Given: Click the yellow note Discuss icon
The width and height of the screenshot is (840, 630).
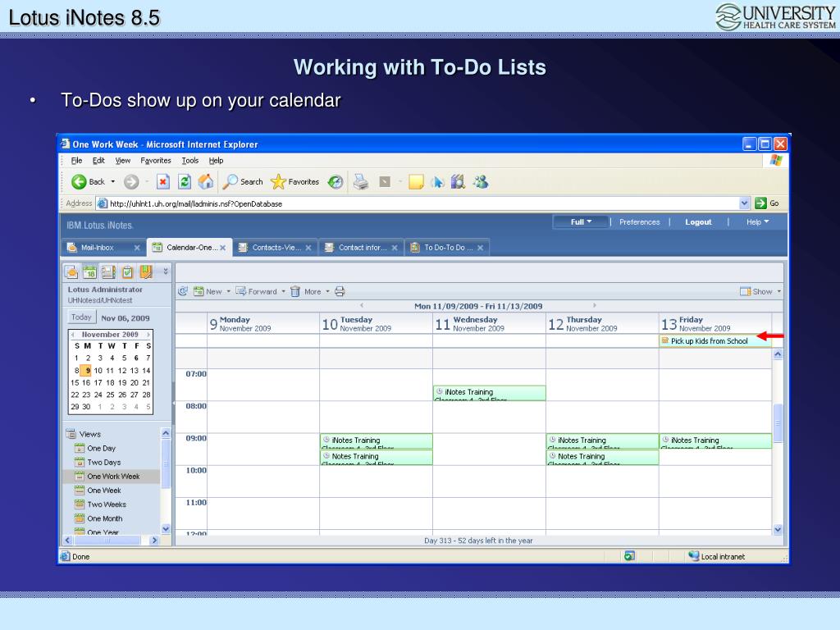Looking at the screenshot, I should pos(416,182).
